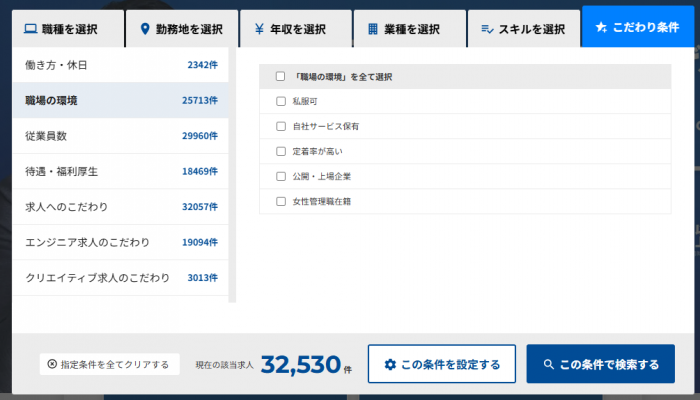Open the 働き方・休日 category

tap(120, 65)
